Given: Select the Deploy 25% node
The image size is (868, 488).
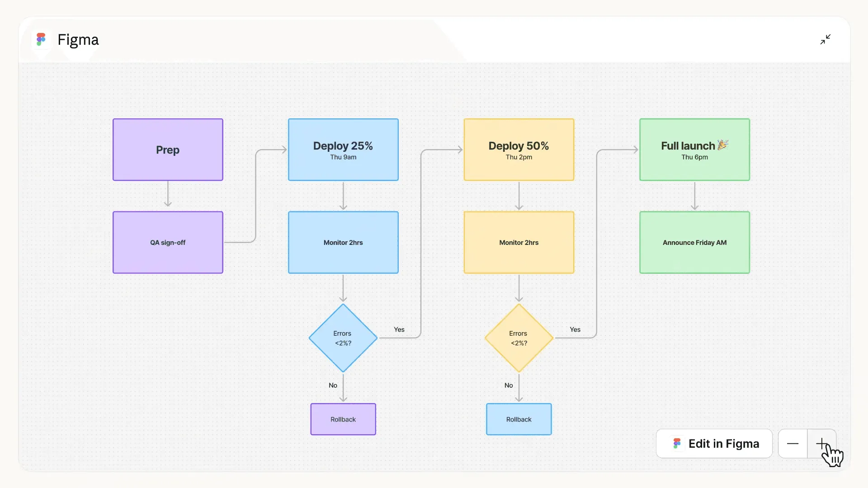Looking at the screenshot, I should pyautogui.click(x=343, y=150).
